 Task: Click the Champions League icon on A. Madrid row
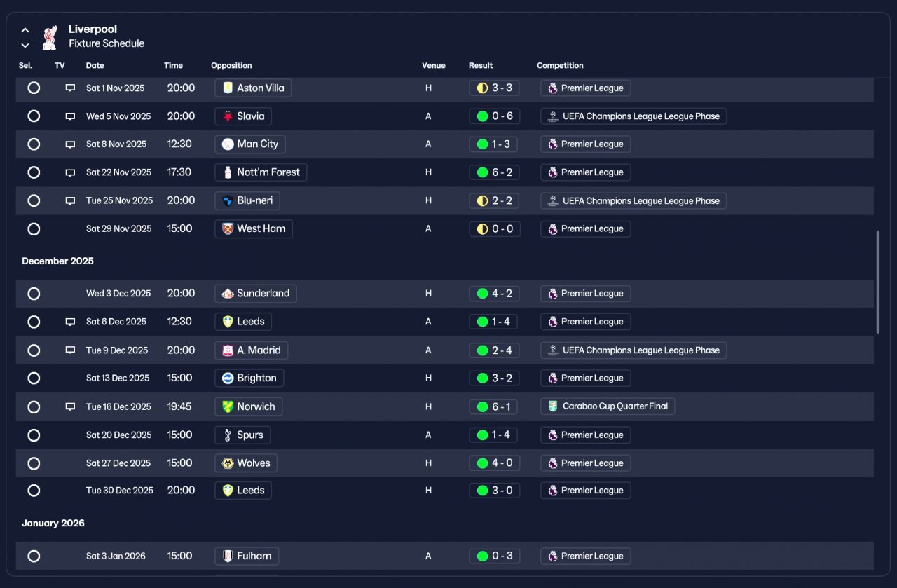click(553, 350)
